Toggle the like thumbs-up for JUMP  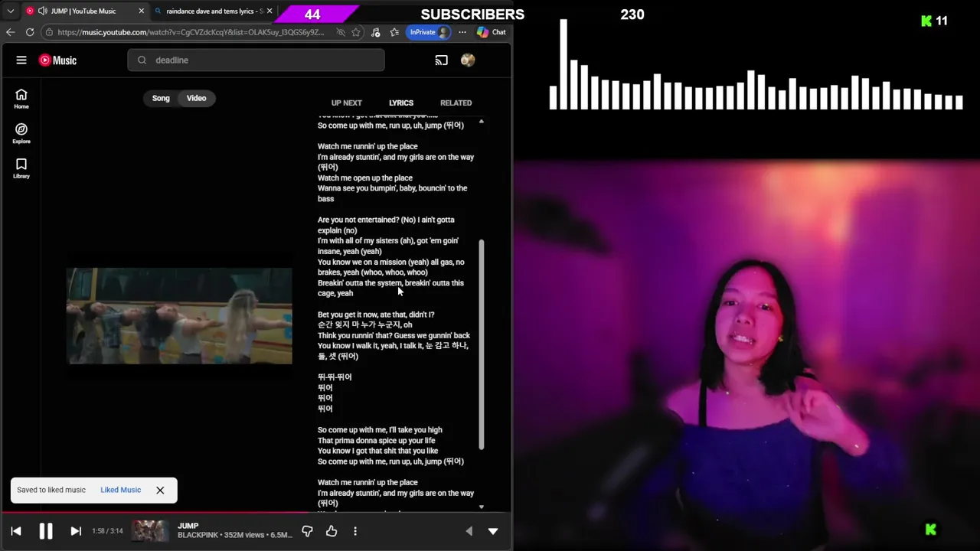click(x=332, y=531)
